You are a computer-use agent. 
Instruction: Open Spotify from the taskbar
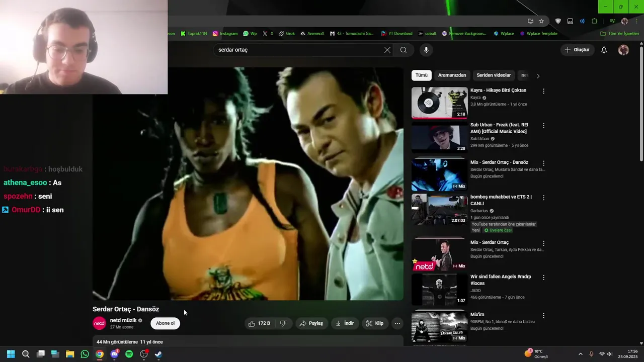point(129,354)
